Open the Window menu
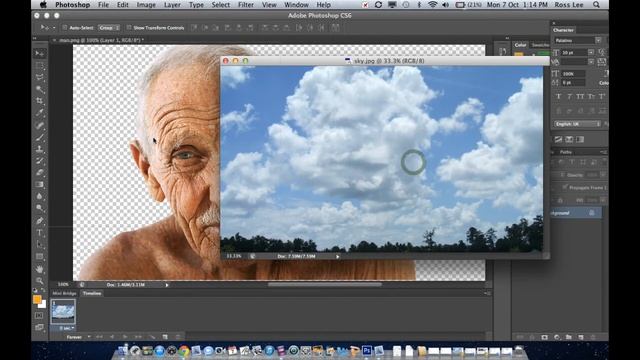This screenshot has width=640, height=360. (296, 5)
